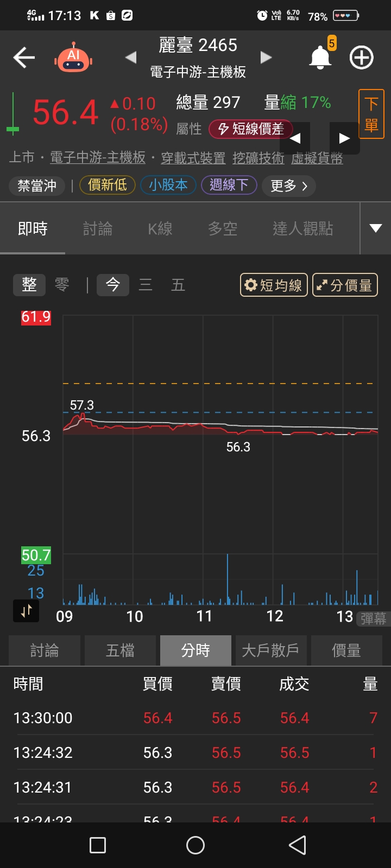This screenshot has width=391, height=868.
Task: Switch to the lower 討論 tab
Action: coord(45,650)
